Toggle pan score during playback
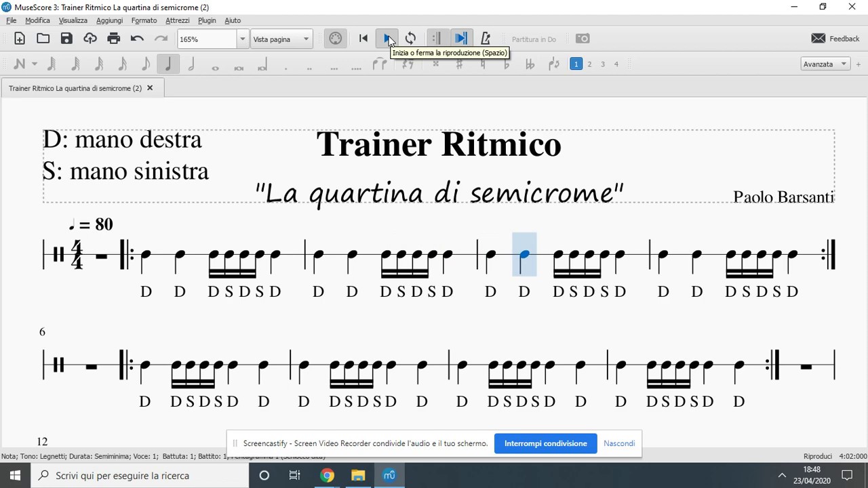This screenshot has height=488, width=868. (461, 39)
